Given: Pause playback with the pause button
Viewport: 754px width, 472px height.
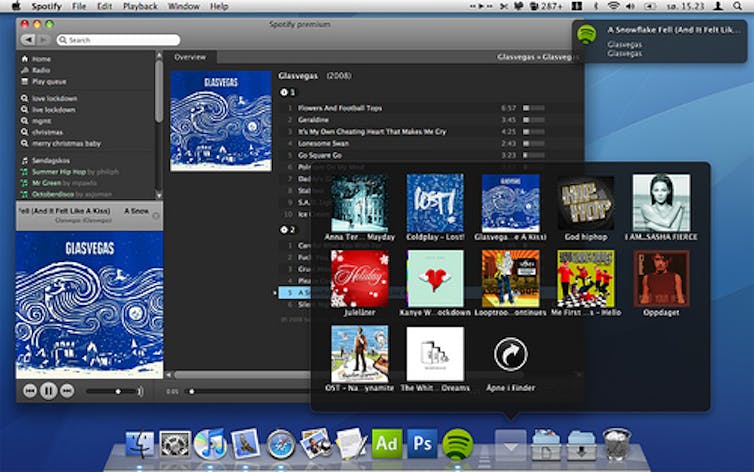Looking at the screenshot, I should [x=48, y=391].
